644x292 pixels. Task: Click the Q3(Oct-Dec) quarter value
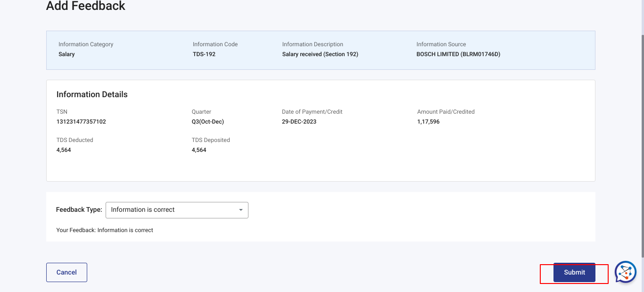207,122
